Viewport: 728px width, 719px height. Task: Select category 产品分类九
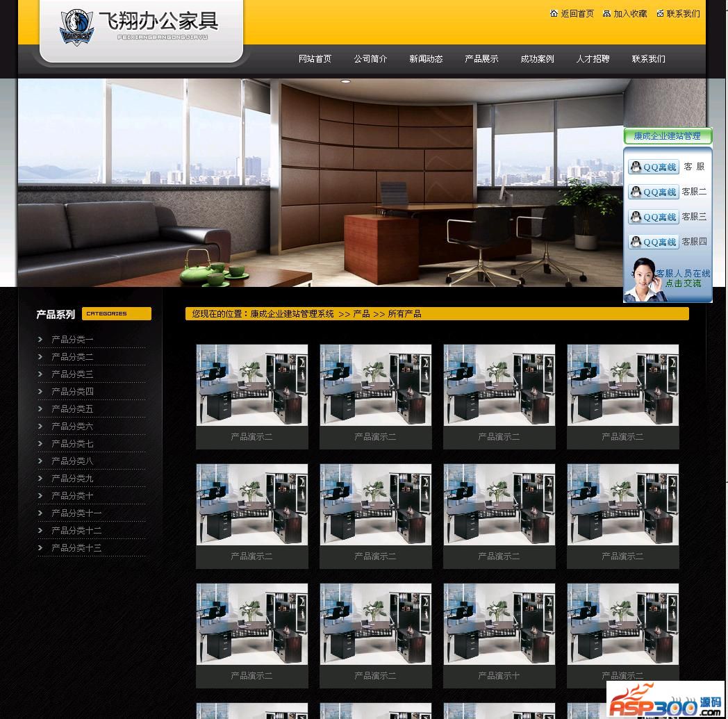72,478
